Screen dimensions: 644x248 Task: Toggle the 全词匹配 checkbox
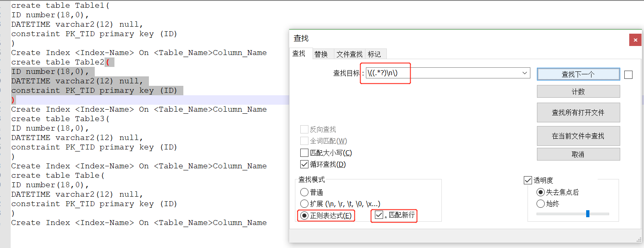[x=304, y=141]
